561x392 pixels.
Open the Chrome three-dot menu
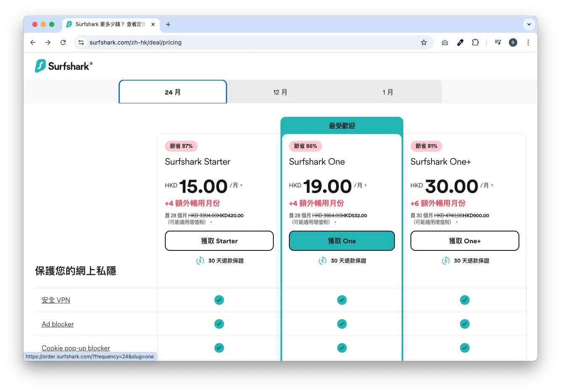click(x=528, y=42)
